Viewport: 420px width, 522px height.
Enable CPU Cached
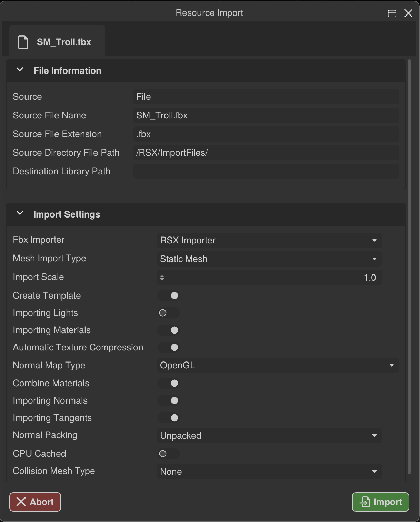pyautogui.click(x=169, y=454)
